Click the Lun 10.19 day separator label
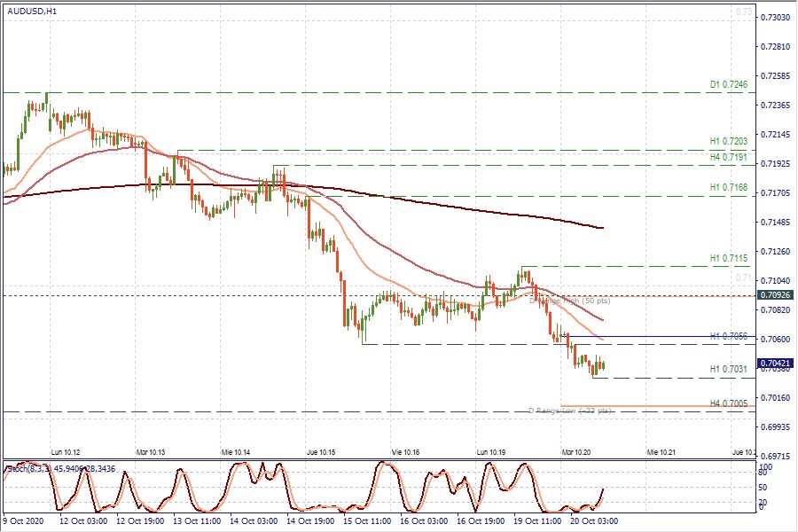798x532 pixels. click(x=492, y=451)
